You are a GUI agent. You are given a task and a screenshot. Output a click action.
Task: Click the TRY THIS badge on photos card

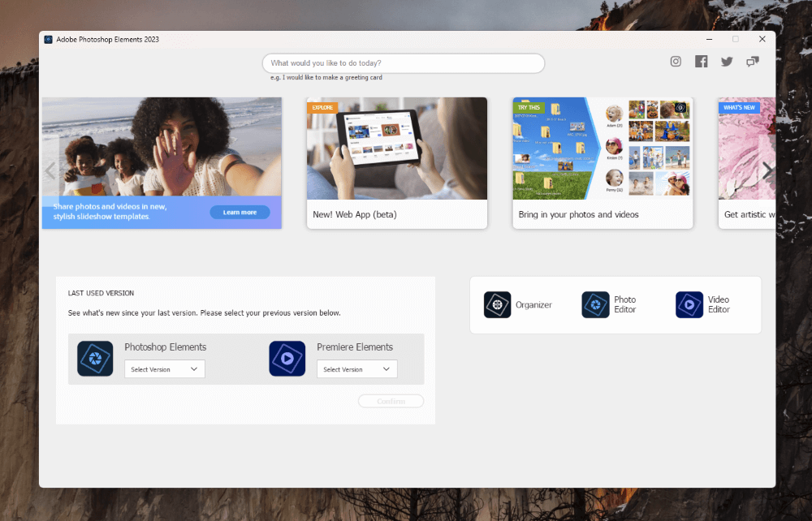pos(529,108)
